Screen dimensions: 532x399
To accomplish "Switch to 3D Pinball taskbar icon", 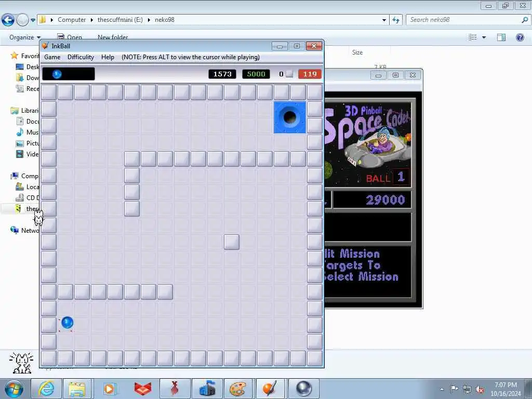I will pyautogui.click(x=303, y=389).
